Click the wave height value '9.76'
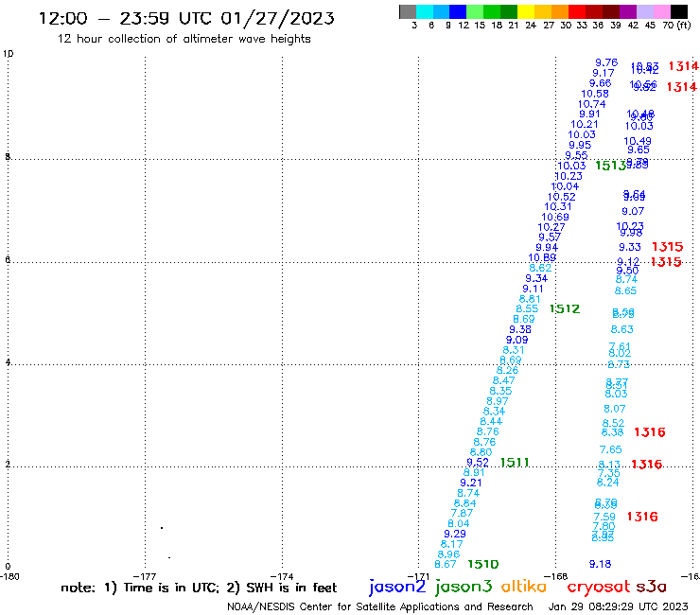 606,62
